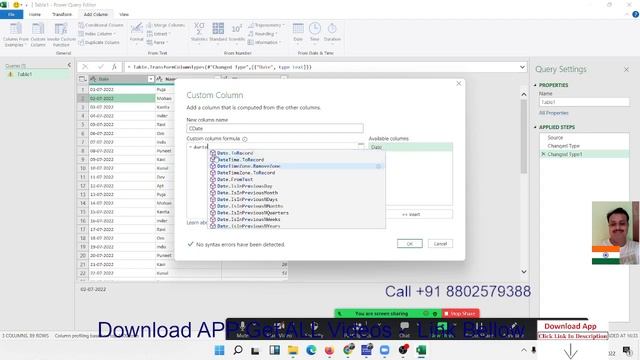Click Column From Examples ribbon icon
Image resolution: width=640 pixels, height=360 pixels.
16,34
